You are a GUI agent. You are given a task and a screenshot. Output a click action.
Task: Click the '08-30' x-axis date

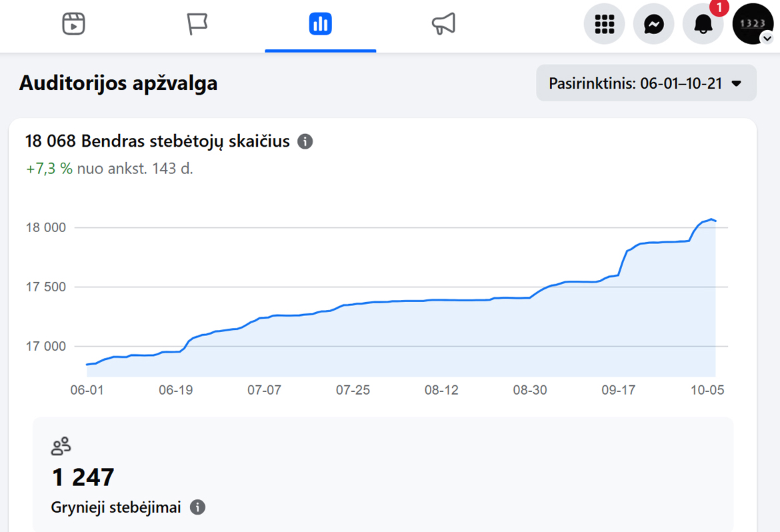[530, 390]
